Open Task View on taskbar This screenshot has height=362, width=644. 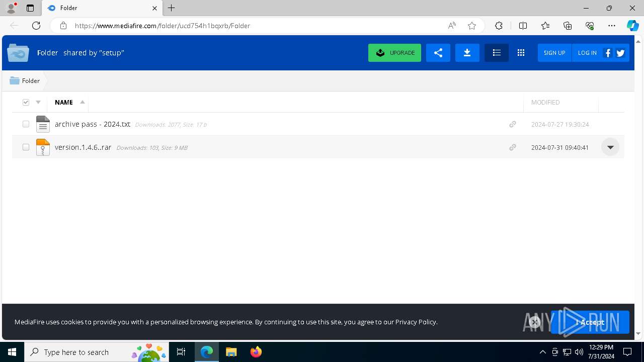pos(181,352)
